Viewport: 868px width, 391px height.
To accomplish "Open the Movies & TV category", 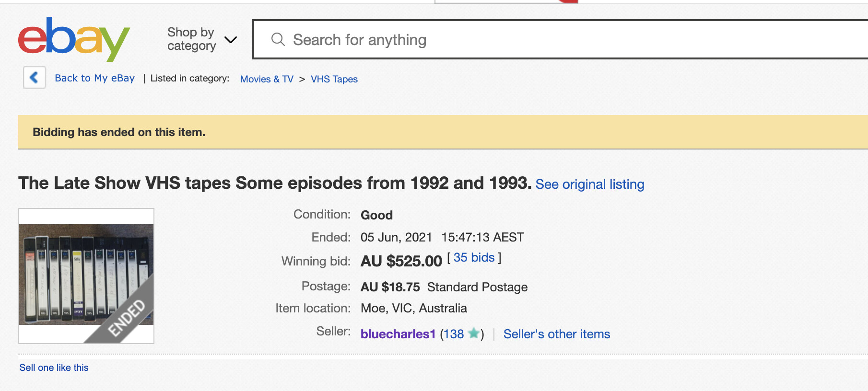I will pyautogui.click(x=267, y=79).
